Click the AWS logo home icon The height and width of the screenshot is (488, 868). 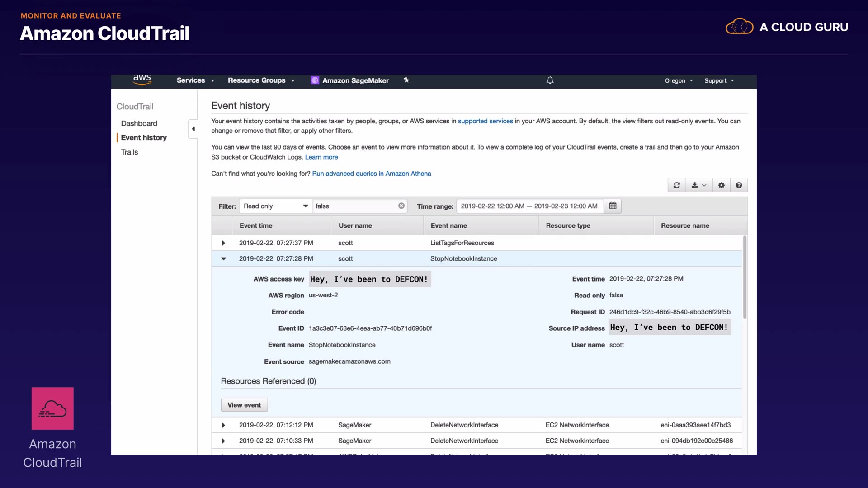[142, 80]
